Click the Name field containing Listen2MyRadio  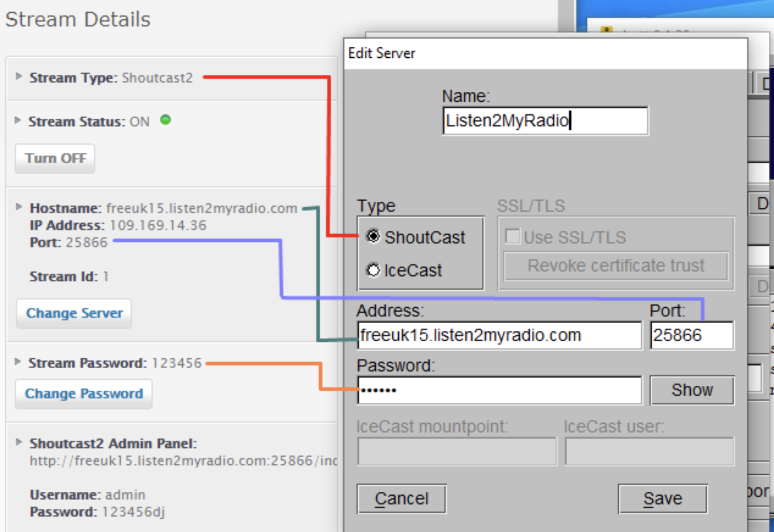pyautogui.click(x=545, y=121)
